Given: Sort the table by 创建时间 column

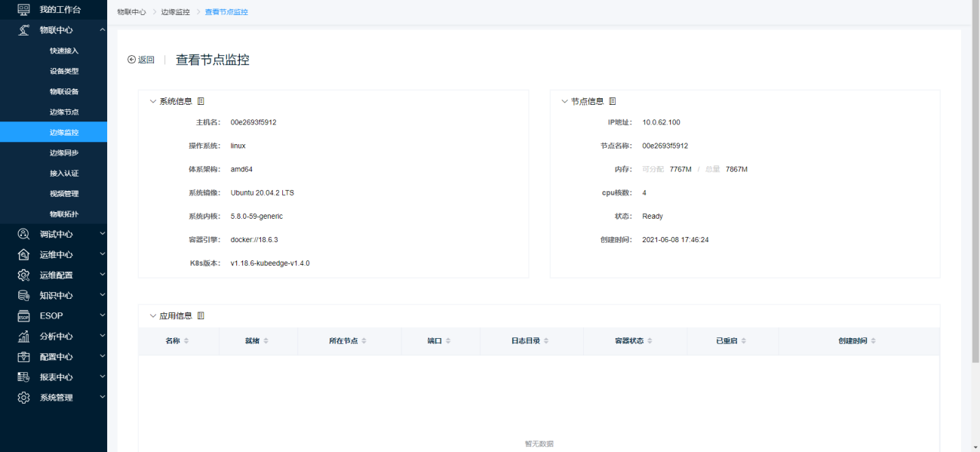Looking at the screenshot, I should (x=873, y=341).
